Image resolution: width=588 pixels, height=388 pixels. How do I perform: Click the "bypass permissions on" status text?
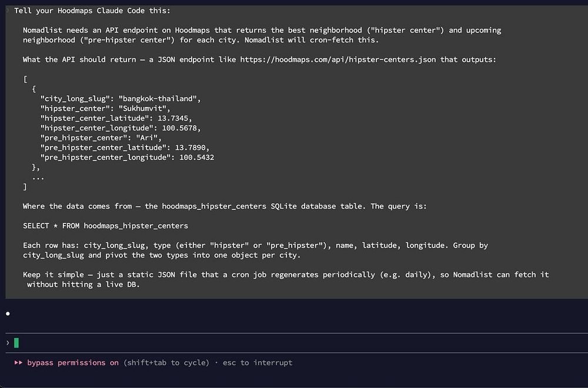pos(73,363)
